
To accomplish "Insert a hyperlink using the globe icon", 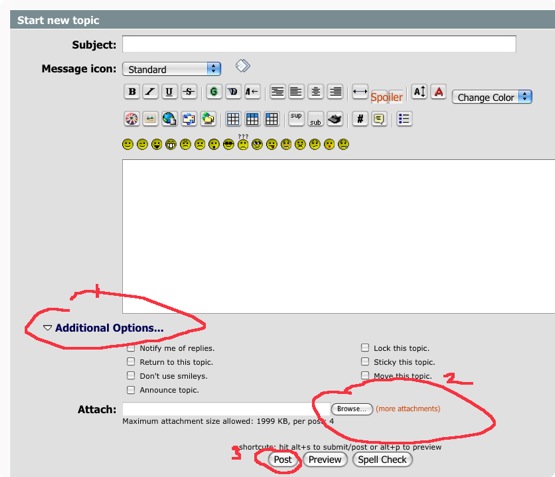I will (x=169, y=119).
